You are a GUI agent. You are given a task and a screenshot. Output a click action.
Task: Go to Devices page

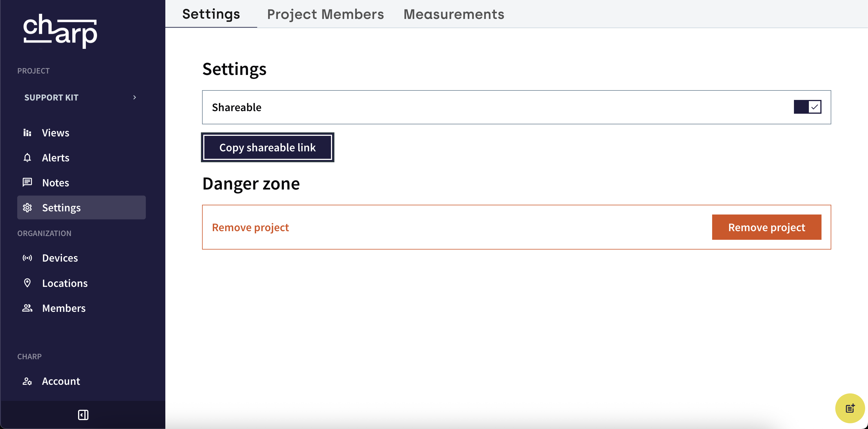point(81,258)
